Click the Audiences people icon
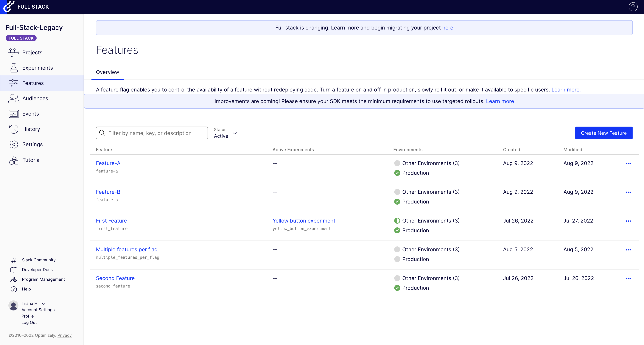 click(13, 99)
